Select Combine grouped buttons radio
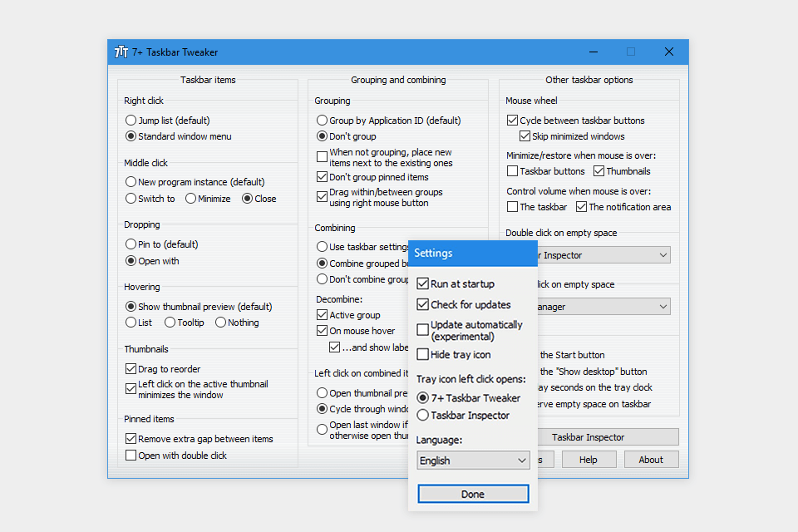 322,264
